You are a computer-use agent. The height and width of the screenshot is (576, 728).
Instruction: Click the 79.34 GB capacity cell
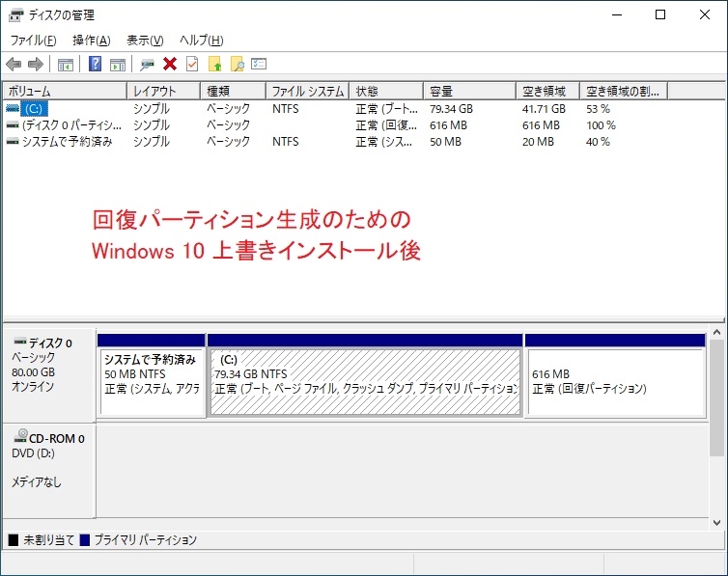[x=451, y=109]
